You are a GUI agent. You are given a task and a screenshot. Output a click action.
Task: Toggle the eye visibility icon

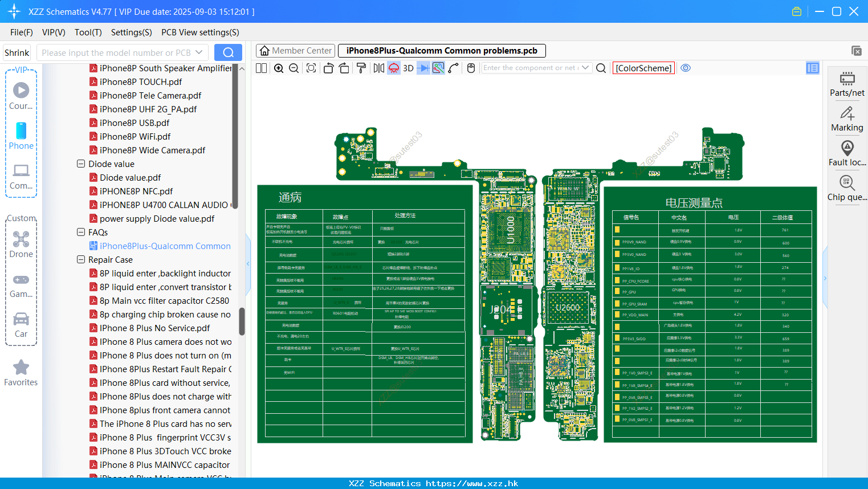[686, 68]
